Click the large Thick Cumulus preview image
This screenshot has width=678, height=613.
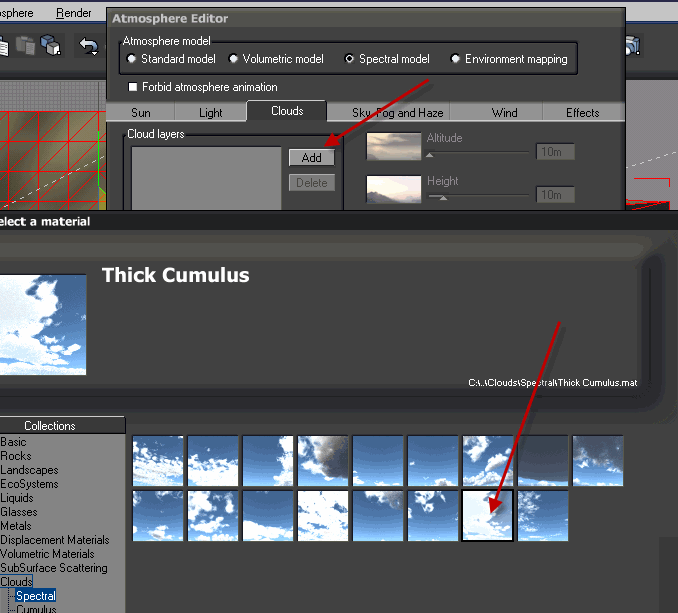click(x=43, y=325)
